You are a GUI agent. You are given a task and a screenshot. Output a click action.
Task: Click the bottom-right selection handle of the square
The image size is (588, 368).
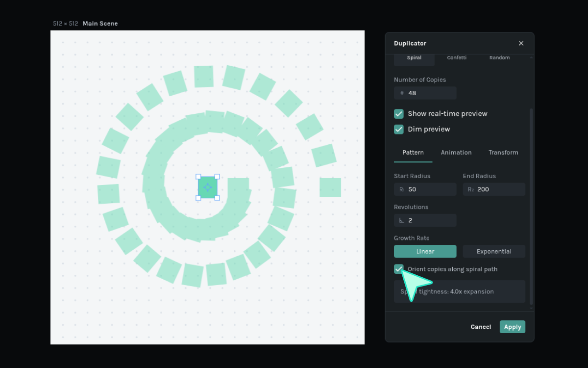(x=217, y=198)
